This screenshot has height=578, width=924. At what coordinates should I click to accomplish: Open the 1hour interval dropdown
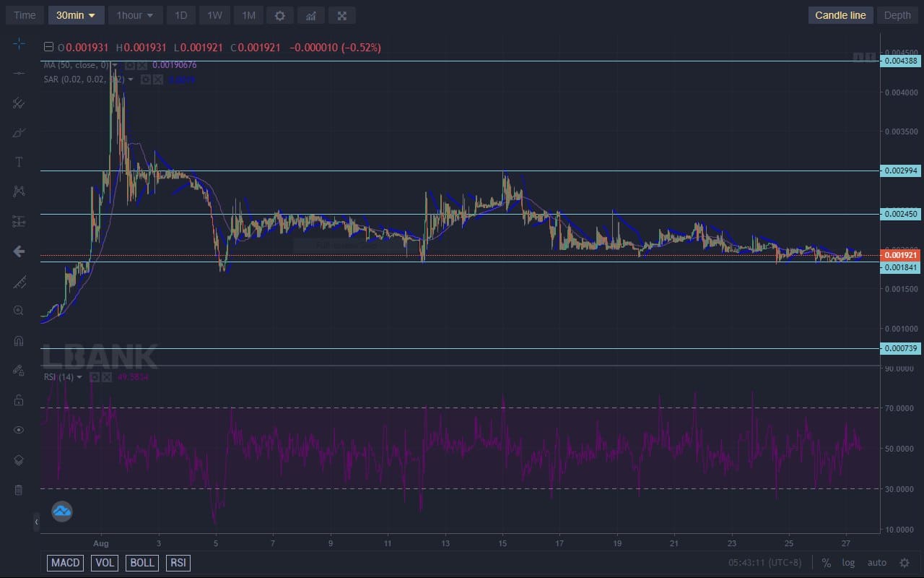click(136, 15)
